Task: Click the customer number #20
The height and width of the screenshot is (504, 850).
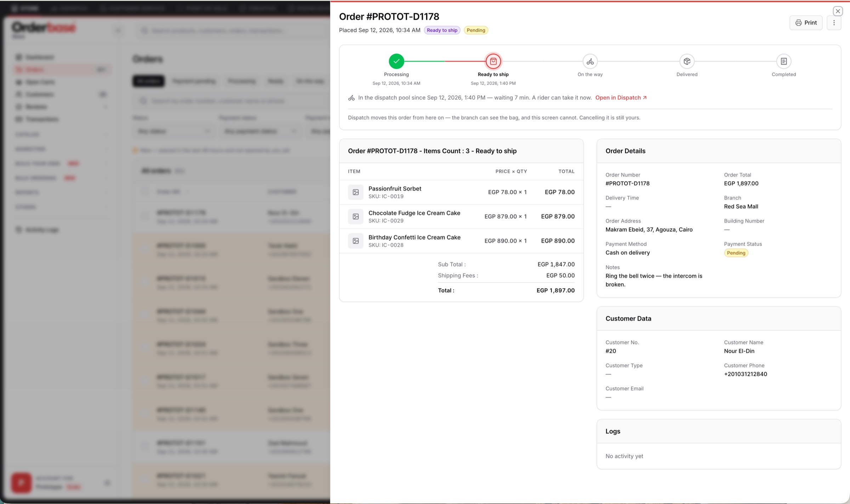Action: [x=611, y=351]
